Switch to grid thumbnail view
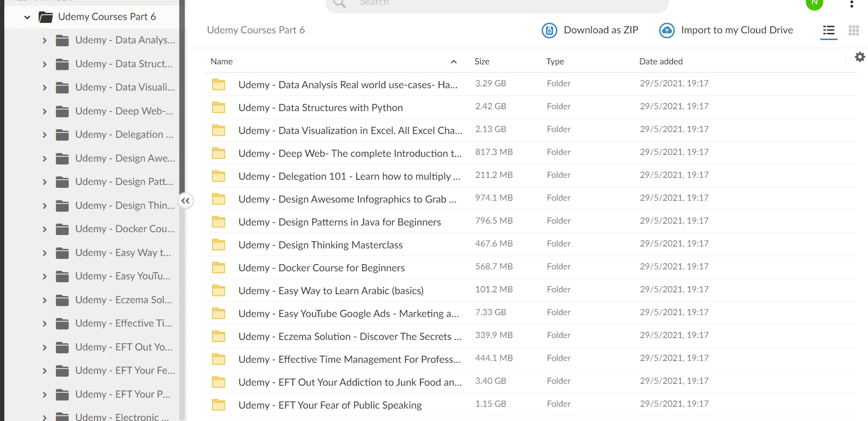The height and width of the screenshot is (421, 868). [x=854, y=31]
